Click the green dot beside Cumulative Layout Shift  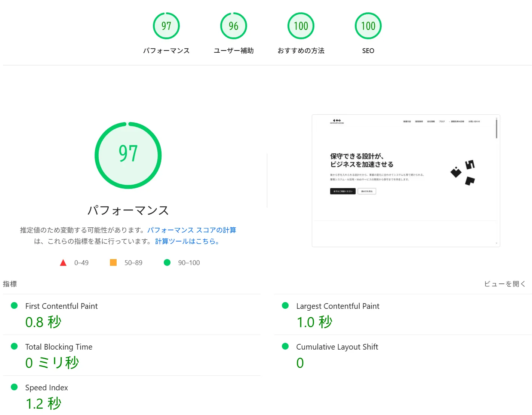coord(285,346)
